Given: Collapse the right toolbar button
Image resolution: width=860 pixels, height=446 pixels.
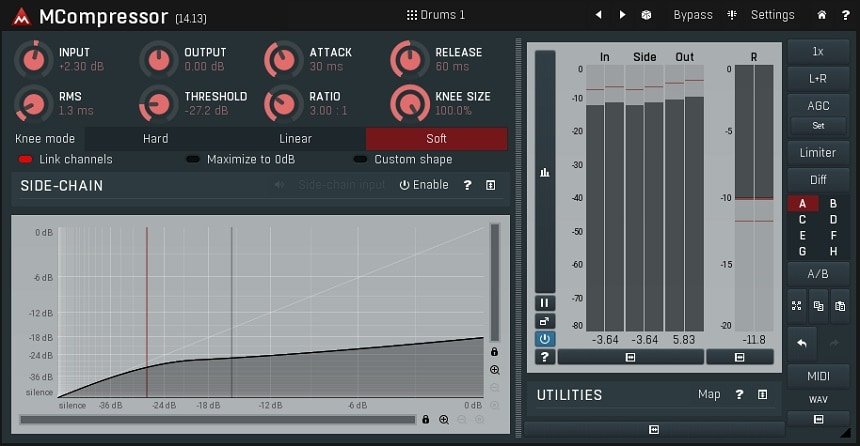Looking at the screenshot, I should (x=818, y=419).
